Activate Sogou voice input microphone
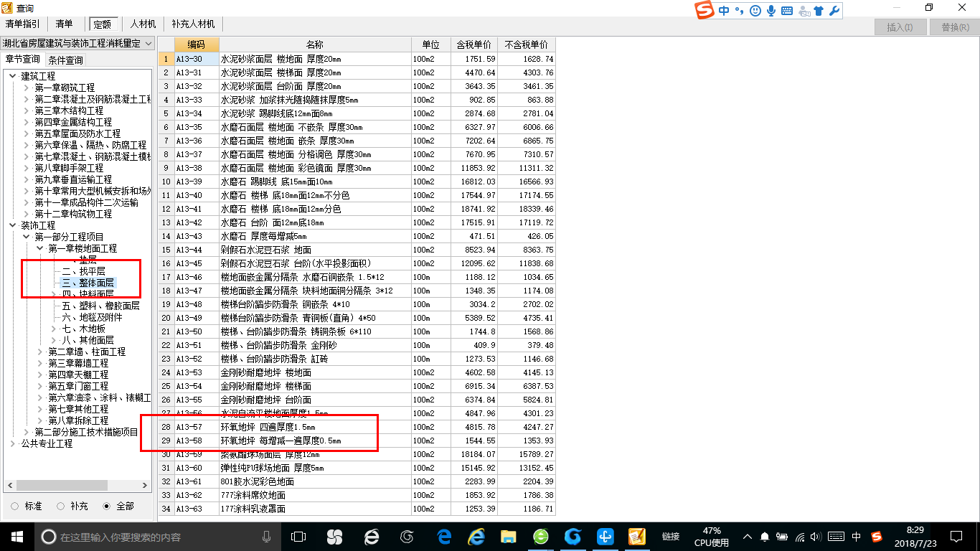Viewport: 980px width, 551px height. click(x=771, y=11)
